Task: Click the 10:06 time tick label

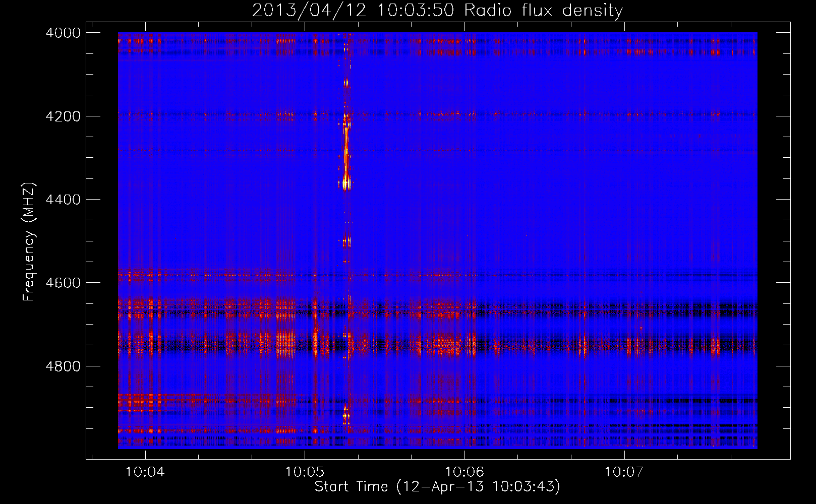Action: tap(464, 472)
